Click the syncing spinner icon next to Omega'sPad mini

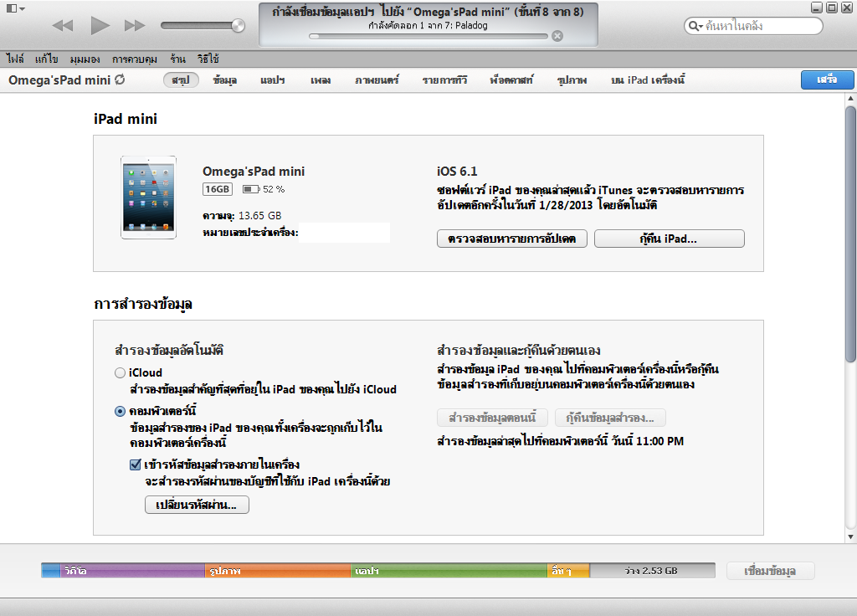pos(120,80)
